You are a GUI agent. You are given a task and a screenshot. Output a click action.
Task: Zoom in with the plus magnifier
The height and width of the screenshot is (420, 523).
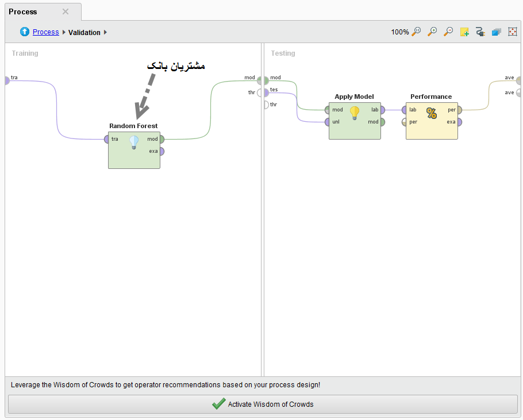point(432,32)
